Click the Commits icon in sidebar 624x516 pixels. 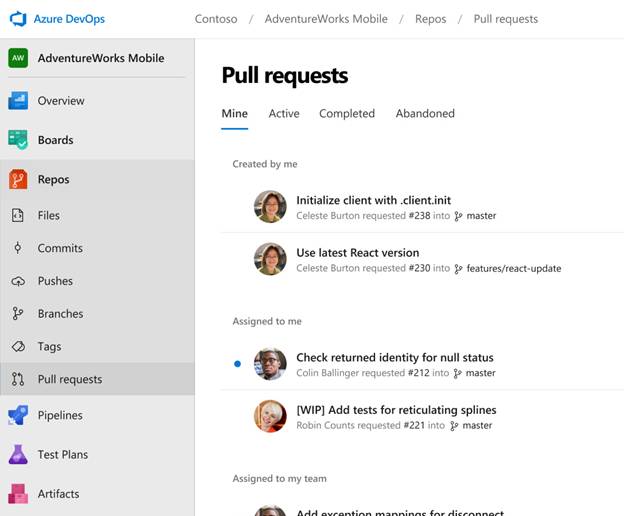point(18,248)
